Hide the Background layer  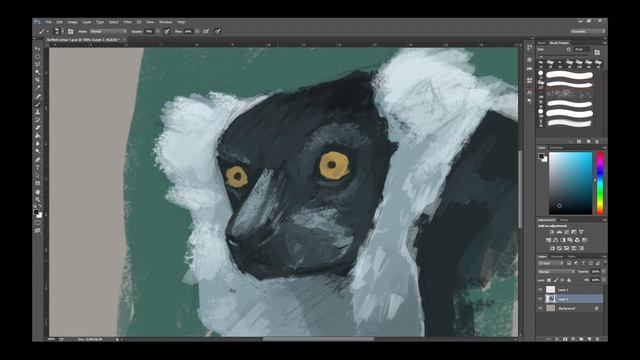pos(540,308)
